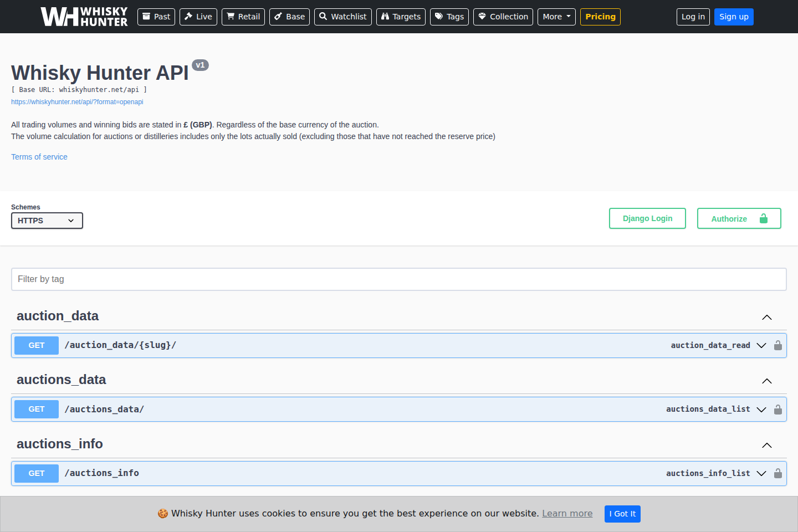Click the lock icon on auctions_data_list row

coord(777,410)
